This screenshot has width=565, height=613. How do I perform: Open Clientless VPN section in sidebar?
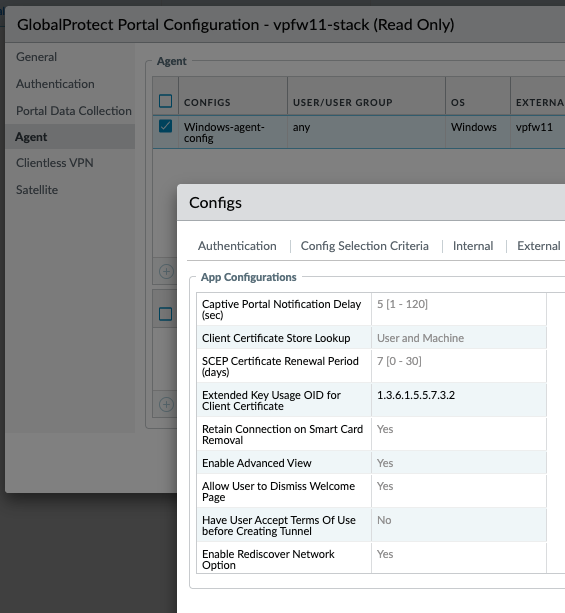tap(54, 163)
